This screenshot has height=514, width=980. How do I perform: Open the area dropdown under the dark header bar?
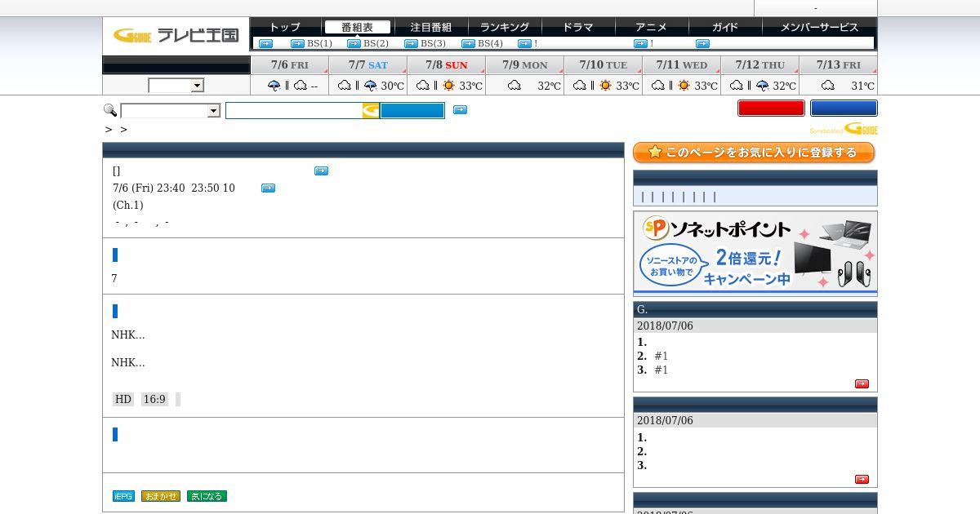click(176, 86)
